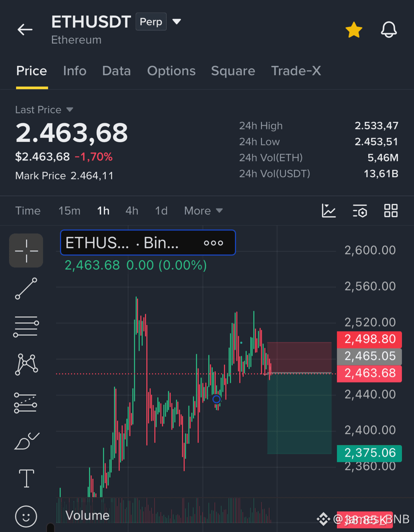
Task: Open the grid layout icon
Action: click(x=390, y=210)
